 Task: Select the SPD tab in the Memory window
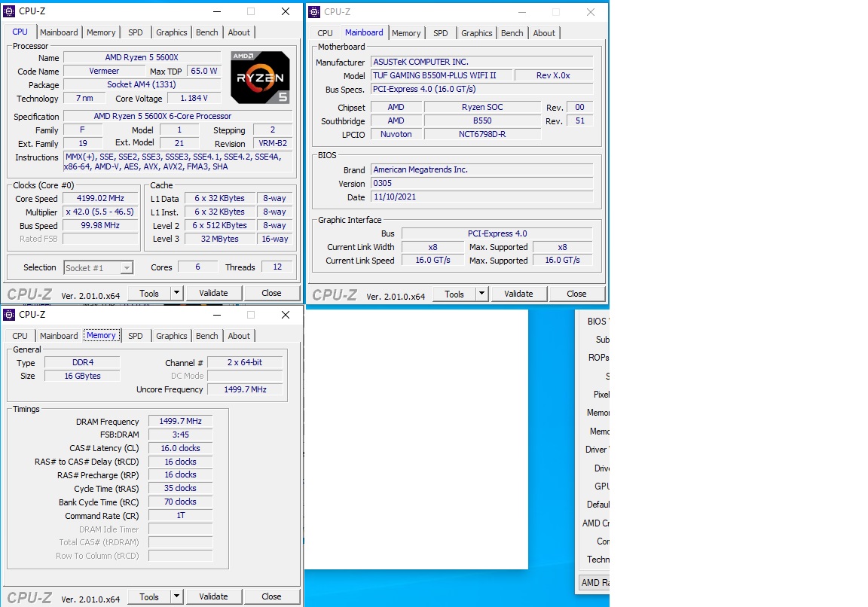[x=136, y=336]
